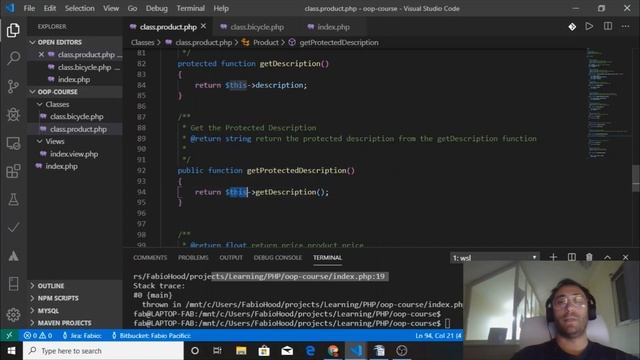Close class.product.php in Open Editors list
640x360 pixels.
(41, 54)
